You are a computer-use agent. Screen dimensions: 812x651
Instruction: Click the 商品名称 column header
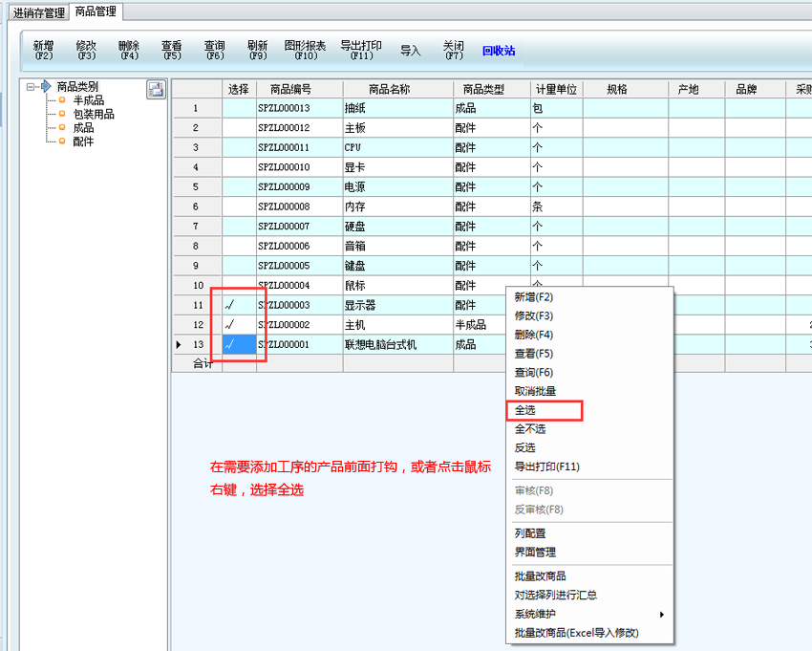(x=389, y=89)
